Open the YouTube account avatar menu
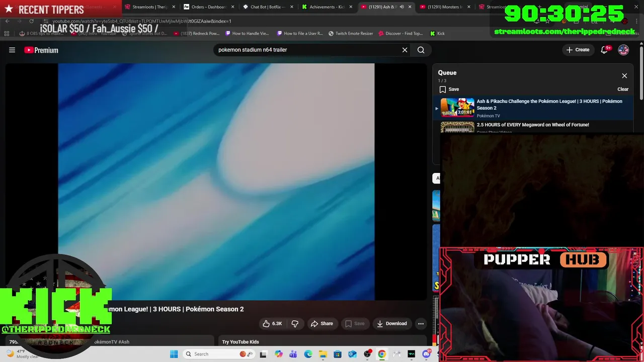This screenshot has height=362, width=644. pyautogui.click(x=623, y=50)
